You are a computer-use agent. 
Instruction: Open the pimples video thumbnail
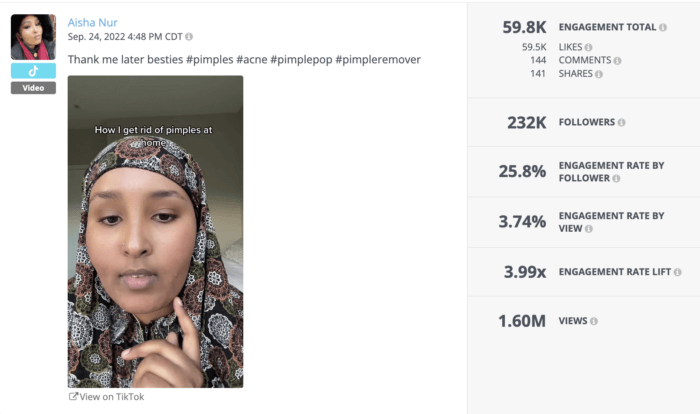pyautogui.click(x=155, y=231)
